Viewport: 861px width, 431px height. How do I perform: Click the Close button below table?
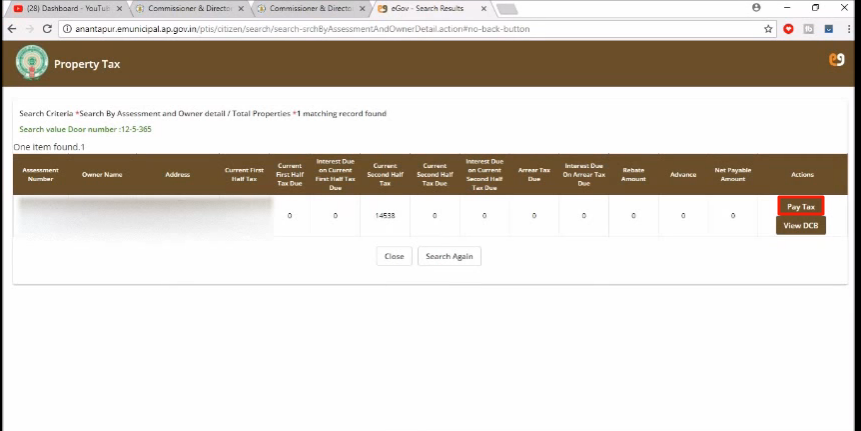394,256
